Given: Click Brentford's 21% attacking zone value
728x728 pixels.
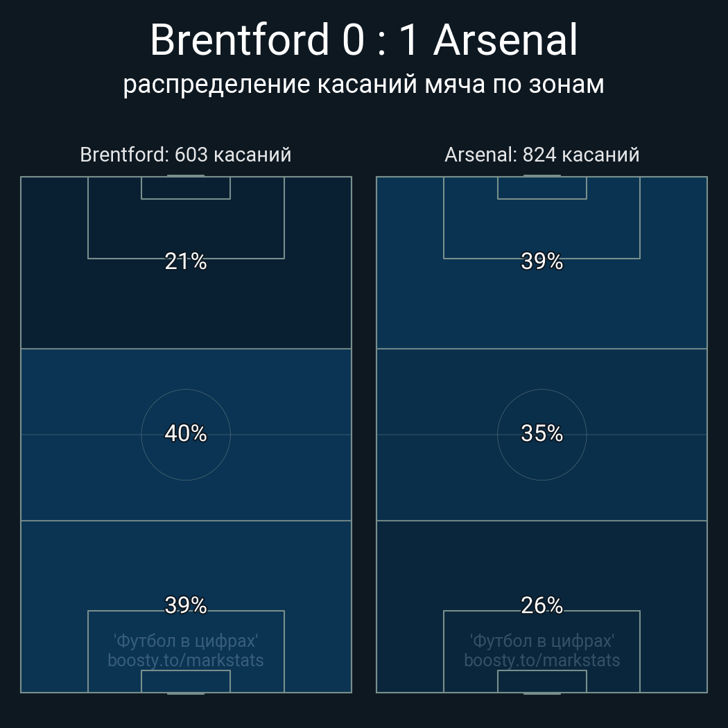Looking at the screenshot, I should click(186, 261).
